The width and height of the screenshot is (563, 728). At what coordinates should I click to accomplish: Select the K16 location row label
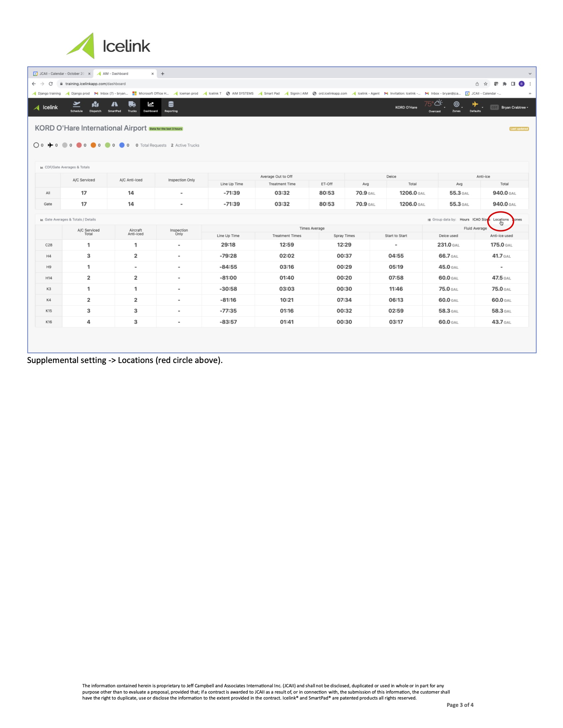49,322
